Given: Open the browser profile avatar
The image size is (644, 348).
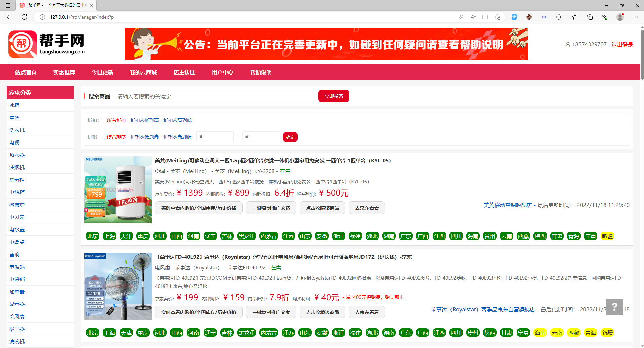Looking at the screenshot, I should (620, 17).
